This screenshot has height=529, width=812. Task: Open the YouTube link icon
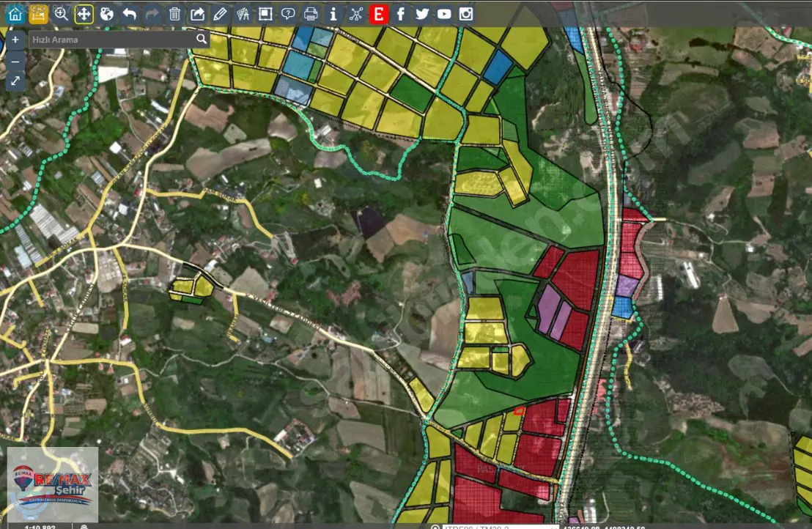pos(444,14)
